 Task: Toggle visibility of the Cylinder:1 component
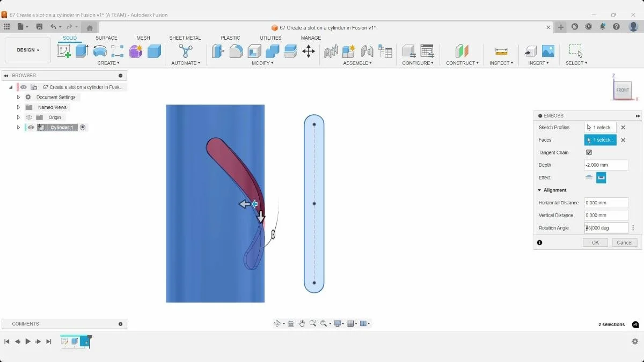[31, 127]
